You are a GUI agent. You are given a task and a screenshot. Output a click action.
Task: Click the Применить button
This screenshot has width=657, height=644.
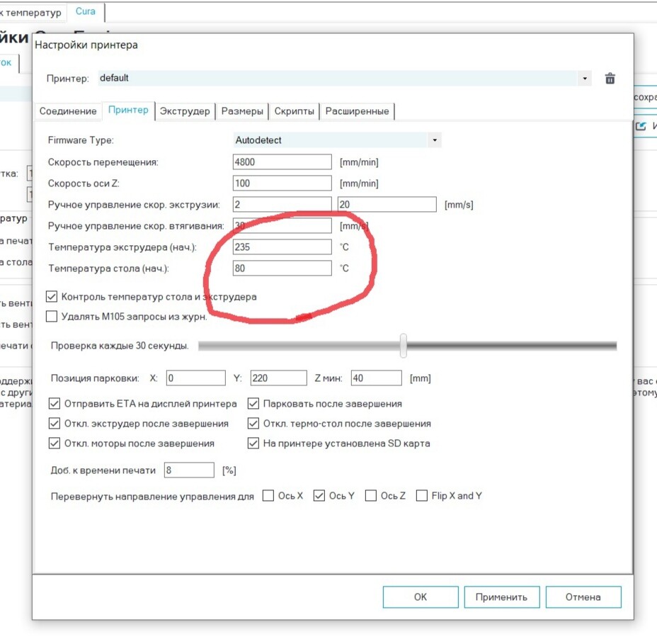pyautogui.click(x=501, y=597)
